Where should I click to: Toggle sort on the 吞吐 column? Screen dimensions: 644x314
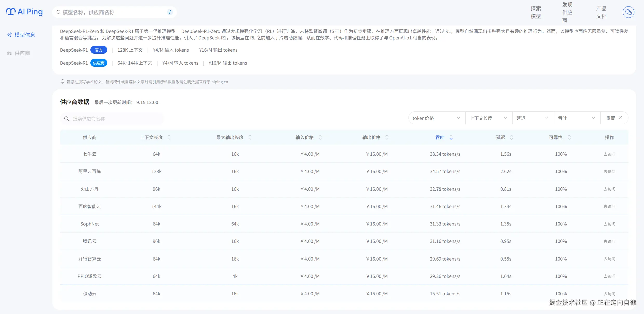pyautogui.click(x=451, y=138)
